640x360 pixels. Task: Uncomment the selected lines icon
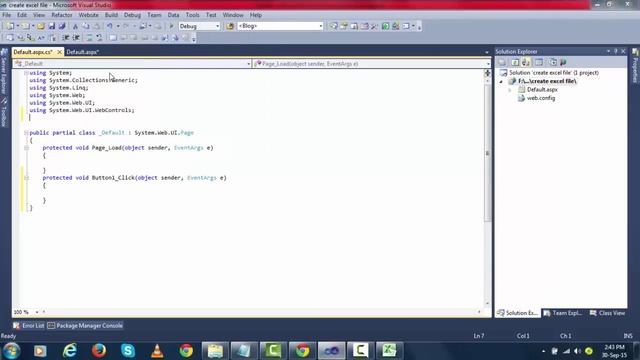click(x=99, y=38)
